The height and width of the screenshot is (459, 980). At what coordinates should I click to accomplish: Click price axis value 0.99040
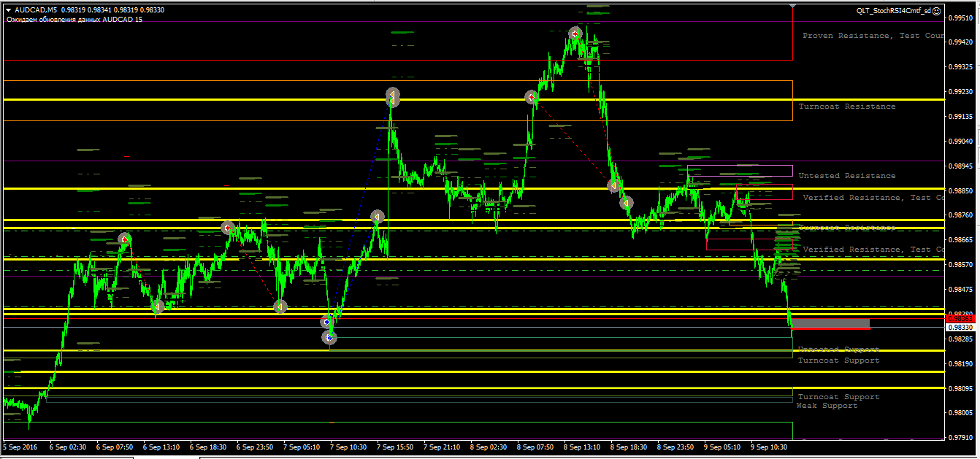(961, 142)
